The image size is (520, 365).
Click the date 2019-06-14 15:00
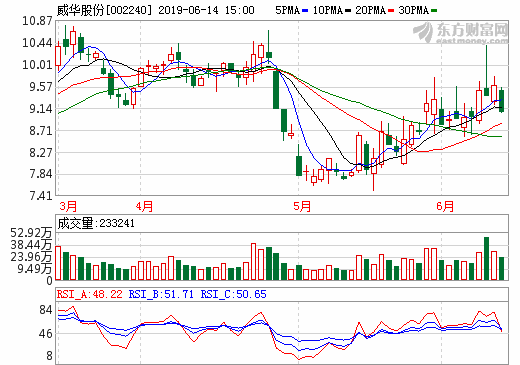[x=206, y=10]
